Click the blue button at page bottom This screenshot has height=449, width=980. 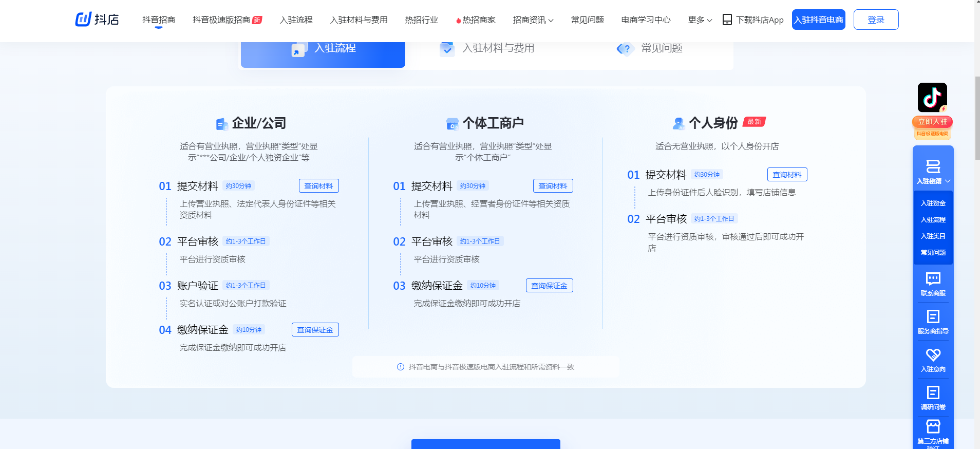(x=486, y=444)
